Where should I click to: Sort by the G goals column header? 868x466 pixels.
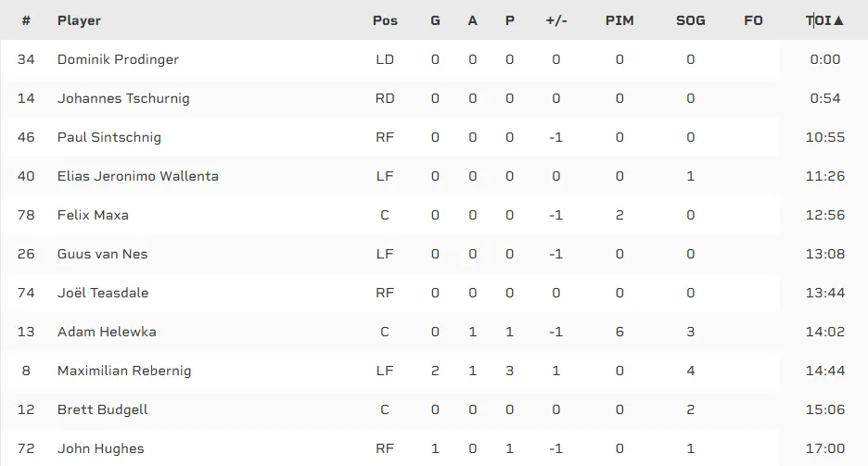click(x=436, y=20)
